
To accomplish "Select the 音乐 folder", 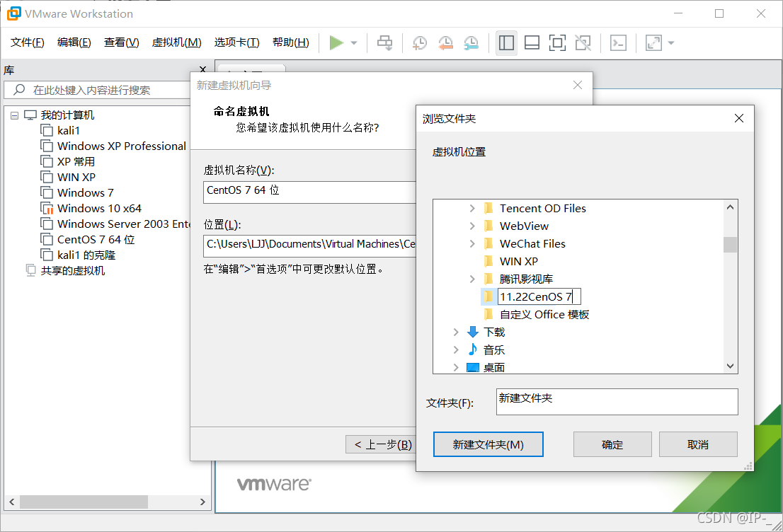I will coord(494,350).
